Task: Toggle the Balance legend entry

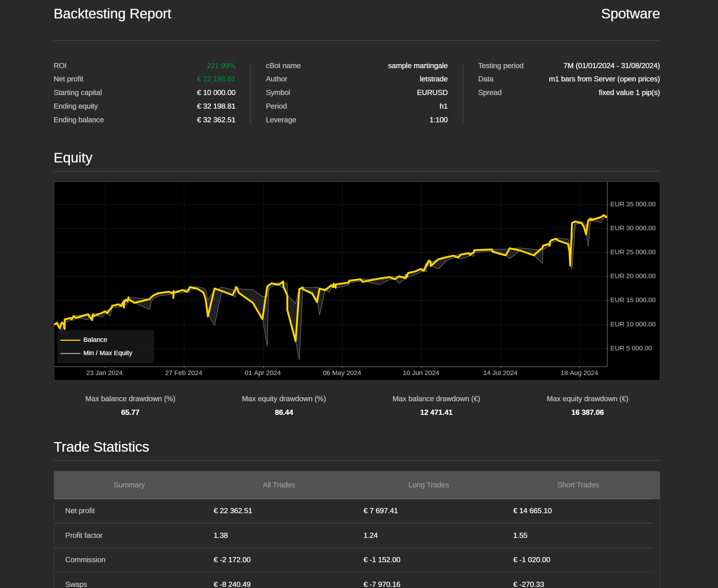Action: [95, 340]
